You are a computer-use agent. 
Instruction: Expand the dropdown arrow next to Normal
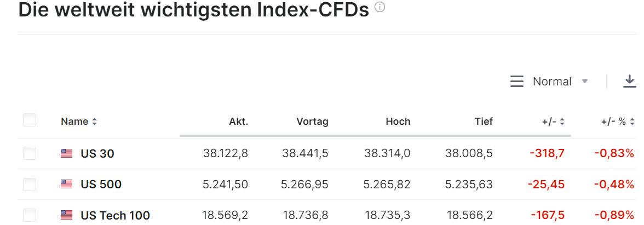[x=585, y=82]
